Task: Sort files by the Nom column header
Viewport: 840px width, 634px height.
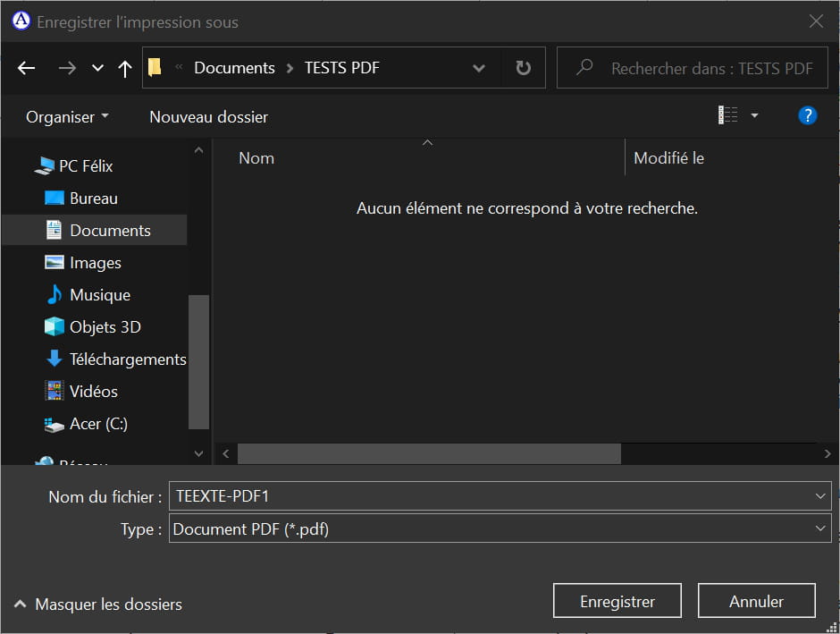Action: point(256,157)
